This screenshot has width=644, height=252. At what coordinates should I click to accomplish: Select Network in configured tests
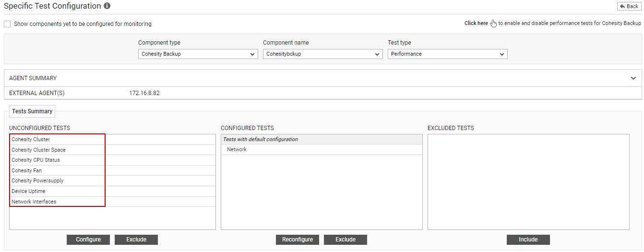coord(322,150)
